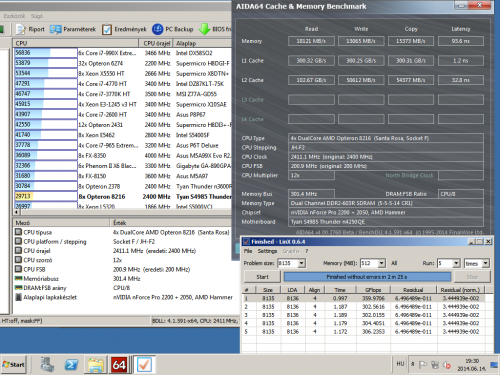Sort LinX results by GFlops column
Viewport: 500px width, 375px height.
(x=373, y=290)
